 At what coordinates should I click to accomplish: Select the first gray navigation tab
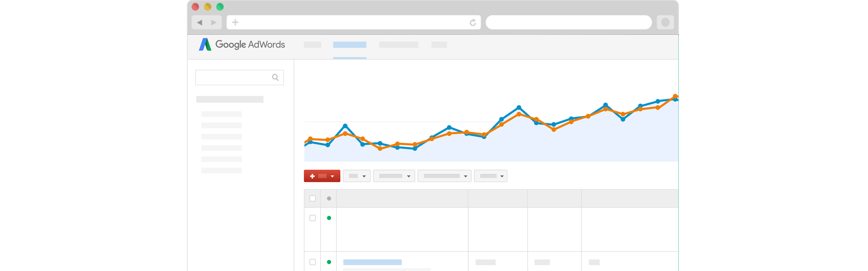point(312,45)
